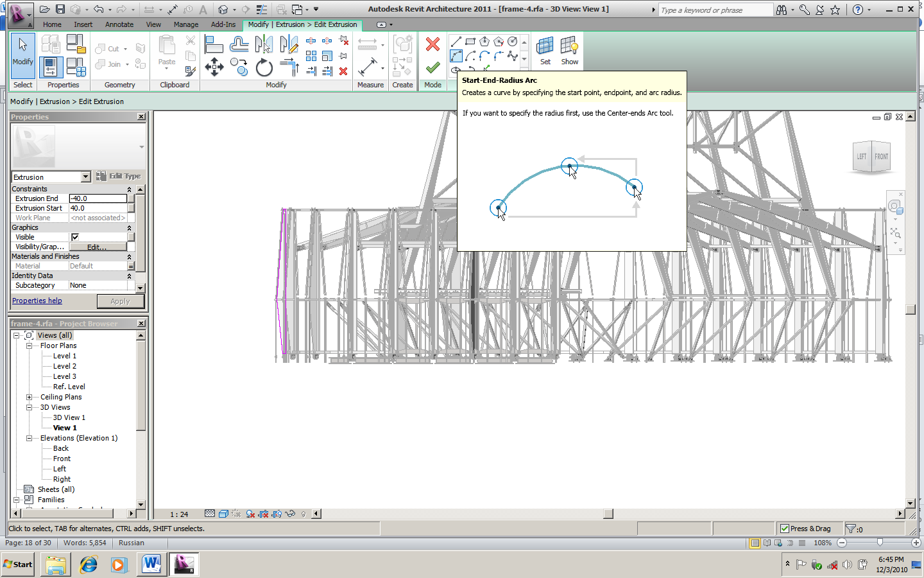
Task: Select the Line draw tool
Action: click(456, 42)
